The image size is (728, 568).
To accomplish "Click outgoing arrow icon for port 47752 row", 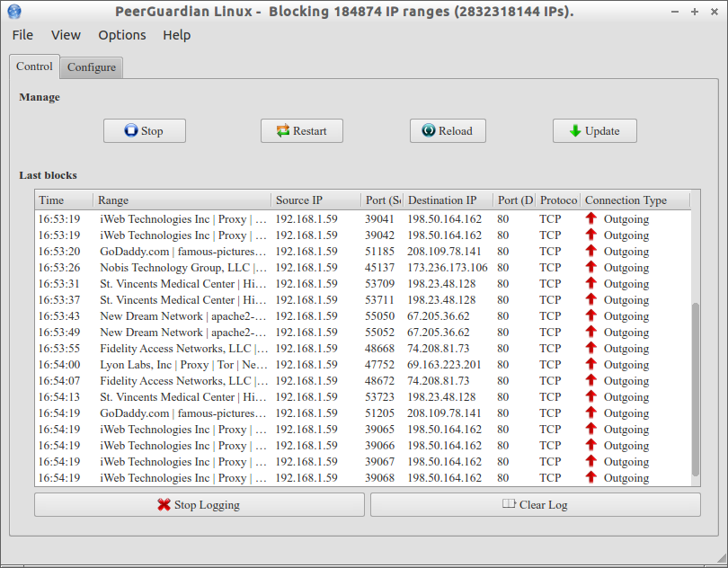I will (x=590, y=364).
